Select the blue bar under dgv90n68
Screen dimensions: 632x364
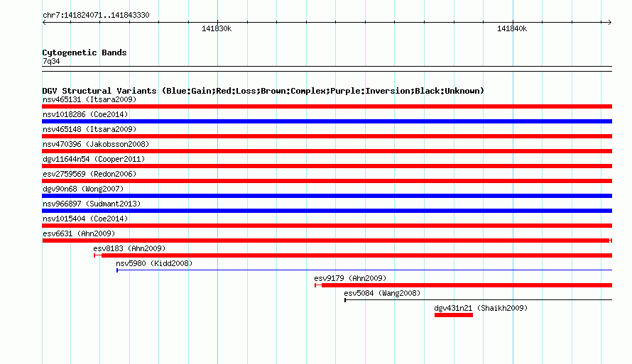[x=327, y=196]
